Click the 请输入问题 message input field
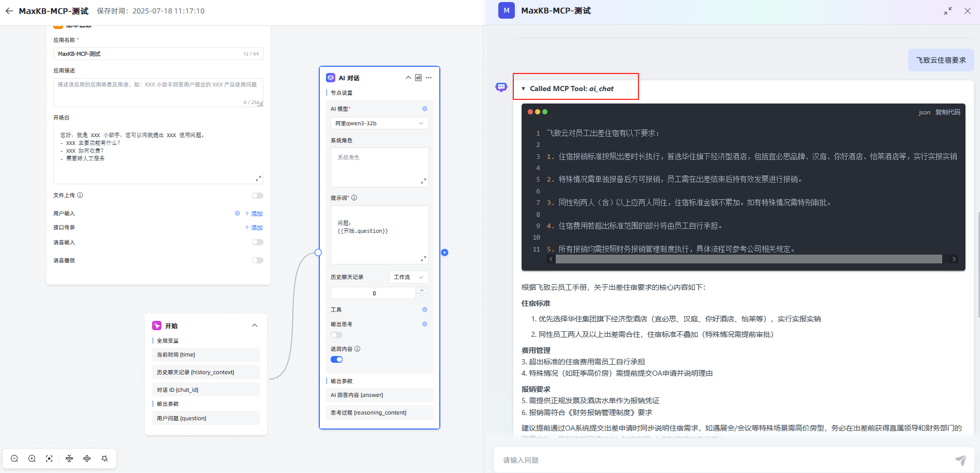The image size is (980, 473). coord(673,460)
